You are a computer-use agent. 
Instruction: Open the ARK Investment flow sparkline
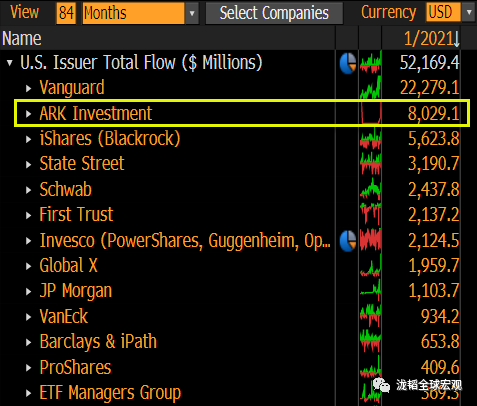tap(370, 113)
